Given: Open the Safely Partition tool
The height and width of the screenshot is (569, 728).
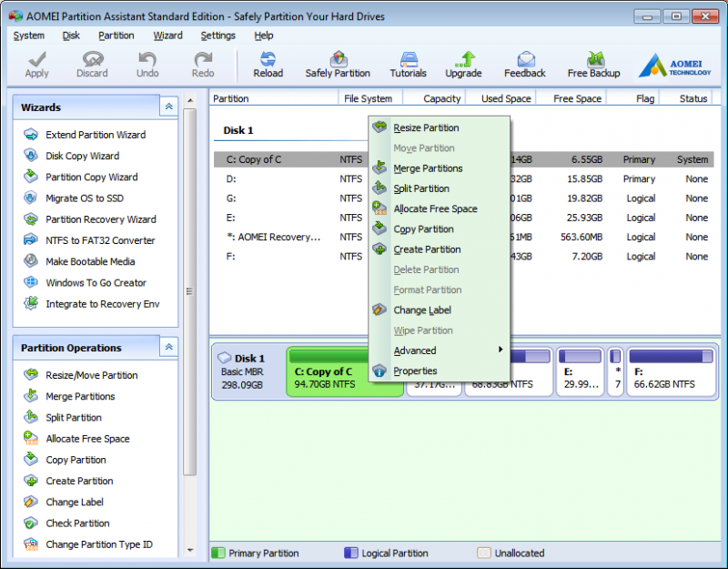Looking at the screenshot, I should (338, 64).
